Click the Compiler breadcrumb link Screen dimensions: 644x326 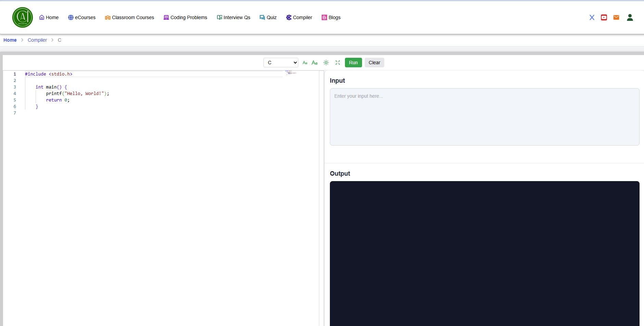(37, 40)
